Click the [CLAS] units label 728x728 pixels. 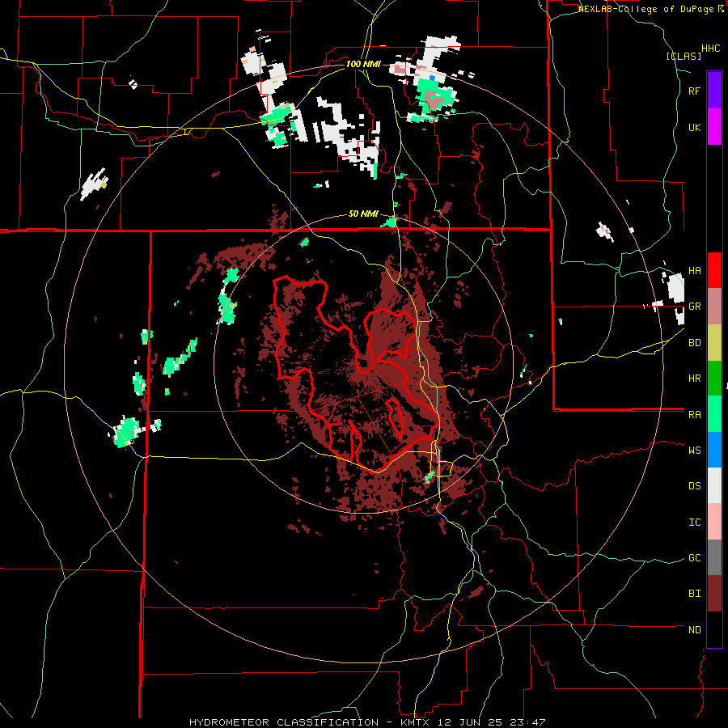[684, 56]
